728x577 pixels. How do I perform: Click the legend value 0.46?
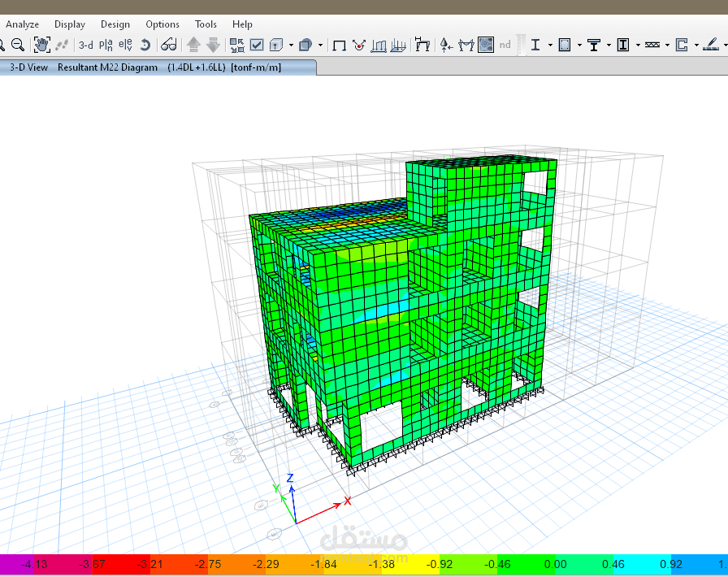coord(613,565)
